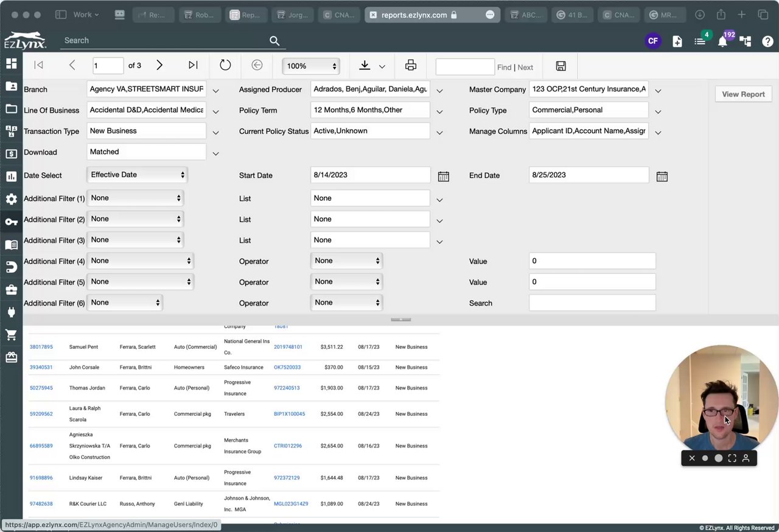Click the report page number field
The image size is (779, 532).
(108, 66)
